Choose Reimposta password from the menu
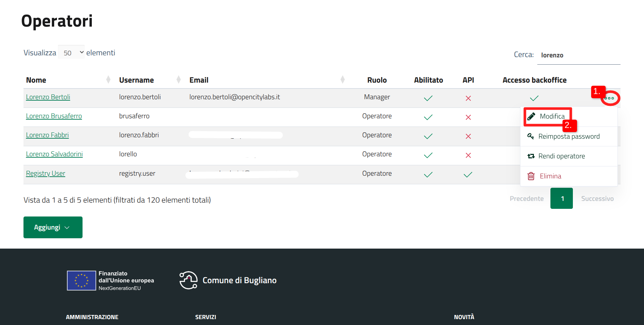Screen dimensions: 644x325 point(569,136)
